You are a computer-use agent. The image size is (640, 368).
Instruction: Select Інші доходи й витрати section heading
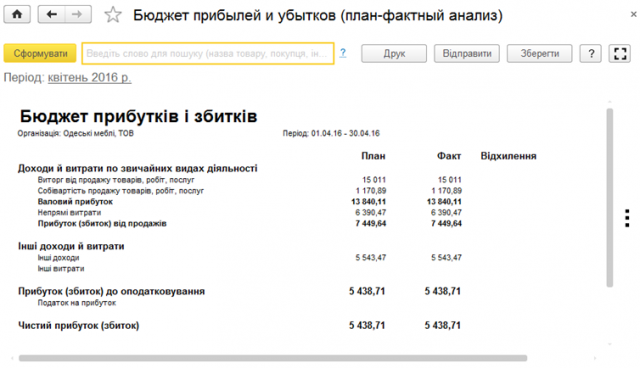click(71, 246)
